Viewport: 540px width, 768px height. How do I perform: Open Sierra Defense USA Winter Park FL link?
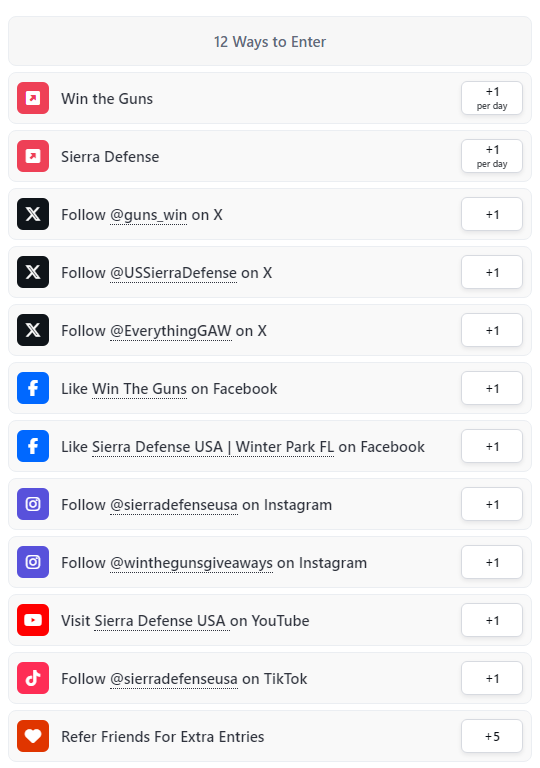point(213,447)
